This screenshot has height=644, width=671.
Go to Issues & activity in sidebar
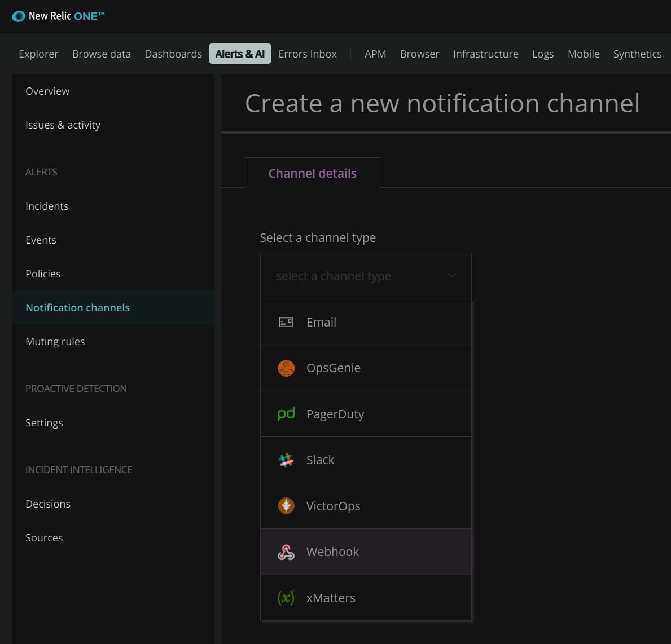(113, 125)
